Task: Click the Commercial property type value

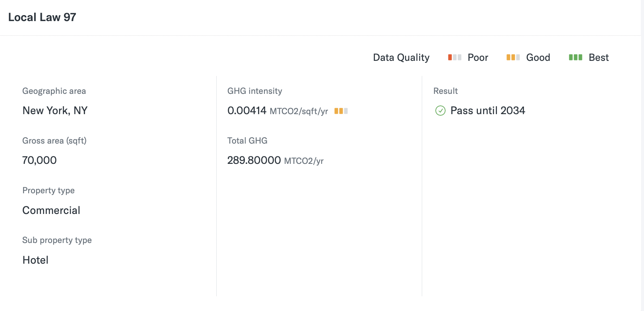Action: tap(51, 210)
